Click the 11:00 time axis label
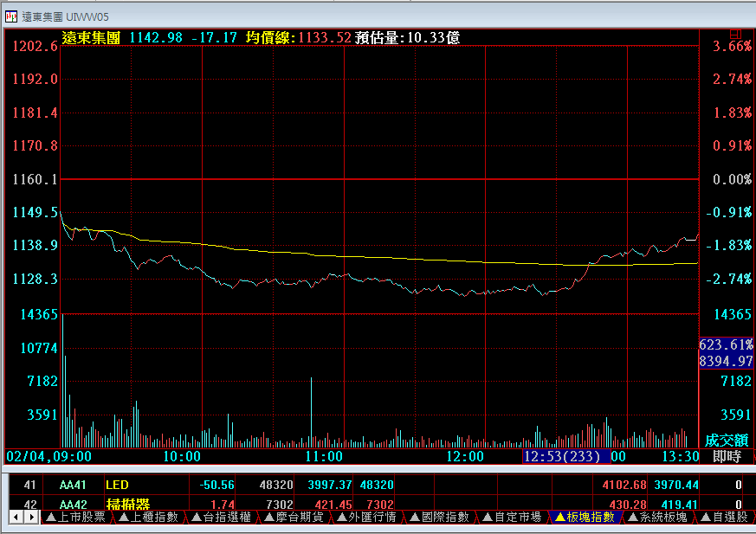The width and height of the screenshot is (756, 534). (x=324, y=456)
